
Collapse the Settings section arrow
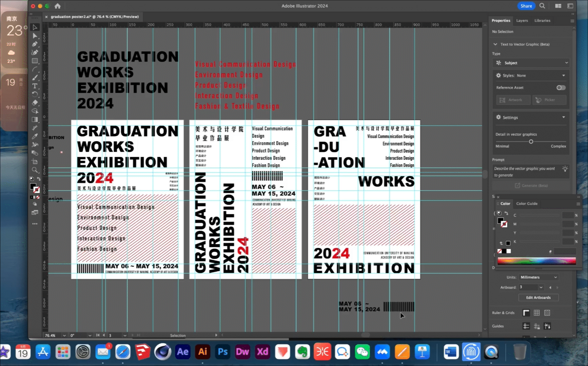[x=564, y=117]
